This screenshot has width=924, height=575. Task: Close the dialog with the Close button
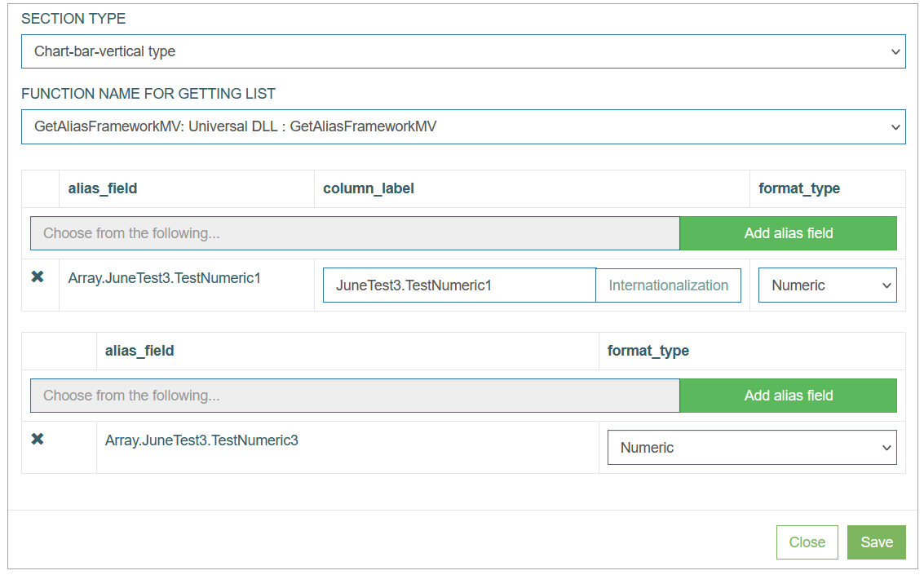pos(807,542)
